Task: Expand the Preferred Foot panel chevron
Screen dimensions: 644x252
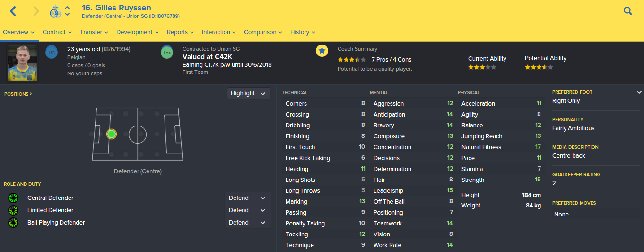Action: [x=639, y=92]
